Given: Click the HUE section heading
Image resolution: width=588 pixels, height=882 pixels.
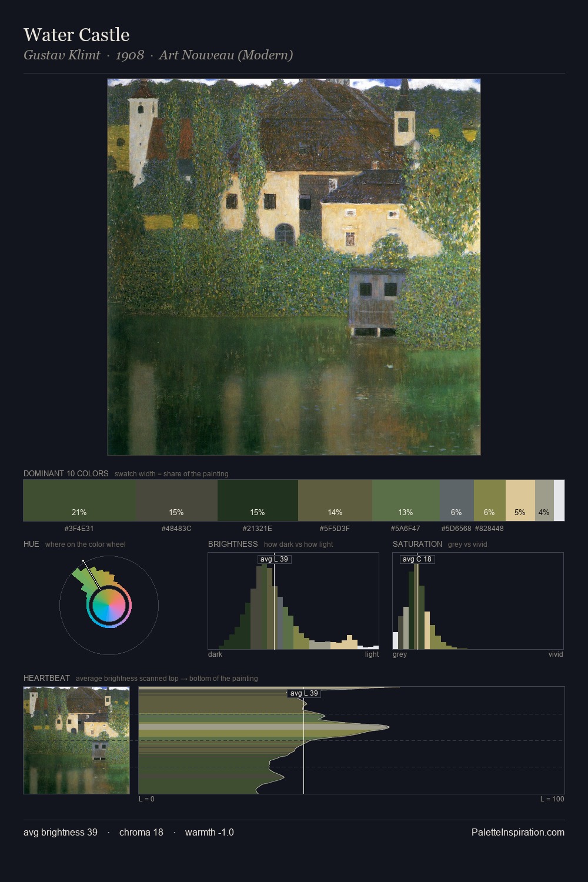Looking at the screenshot, I should (x=31, y=544).
